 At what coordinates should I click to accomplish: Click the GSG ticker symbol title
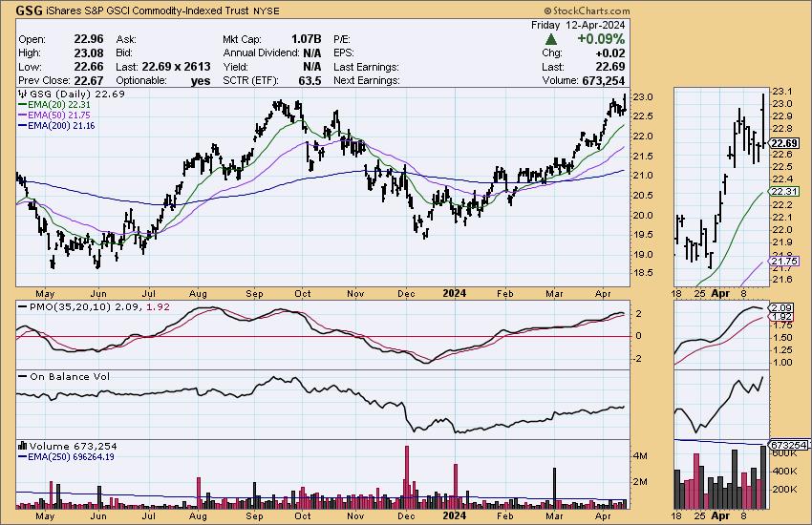coord(30,10)
